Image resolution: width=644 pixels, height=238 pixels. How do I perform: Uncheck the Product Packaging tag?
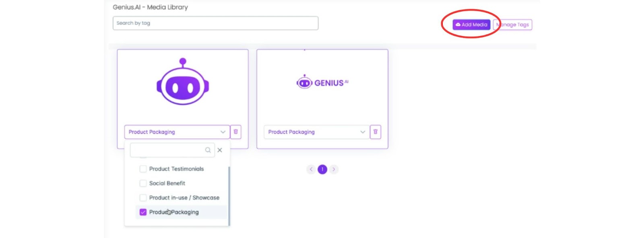pyautogui.click(x=143, y=212)
